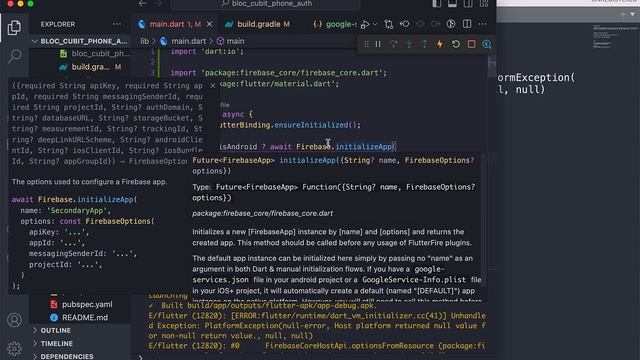The height and width of the screenshot is (360, 640).
Task: Run or debug the Dart file
Action: click(365, 24)
